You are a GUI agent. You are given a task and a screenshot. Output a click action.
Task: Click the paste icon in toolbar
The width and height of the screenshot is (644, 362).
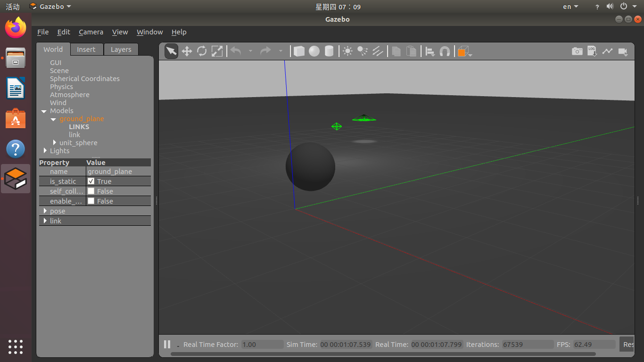pyautogui.click(x=412, y=51)
